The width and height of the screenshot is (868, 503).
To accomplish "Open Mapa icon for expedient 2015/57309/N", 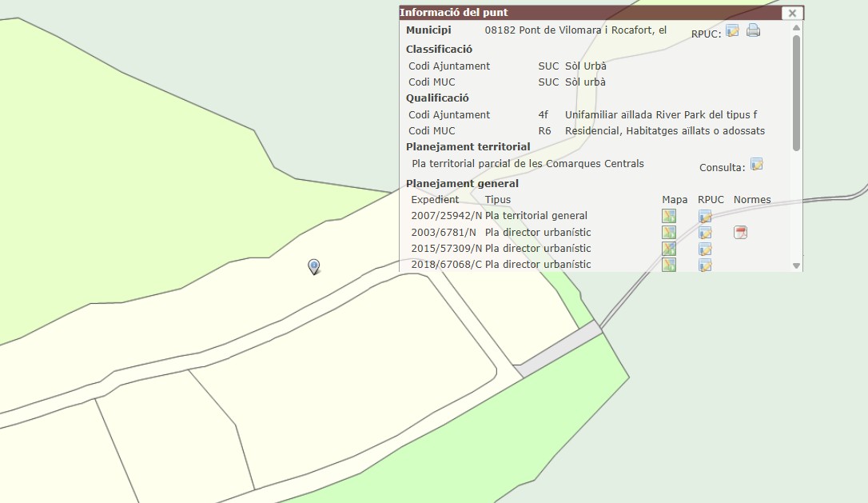I will [x=669, y=249].
